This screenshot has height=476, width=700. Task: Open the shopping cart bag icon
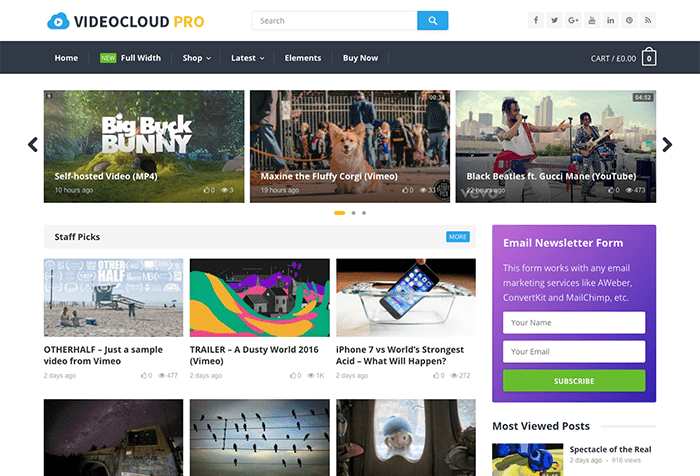[649, 58]
